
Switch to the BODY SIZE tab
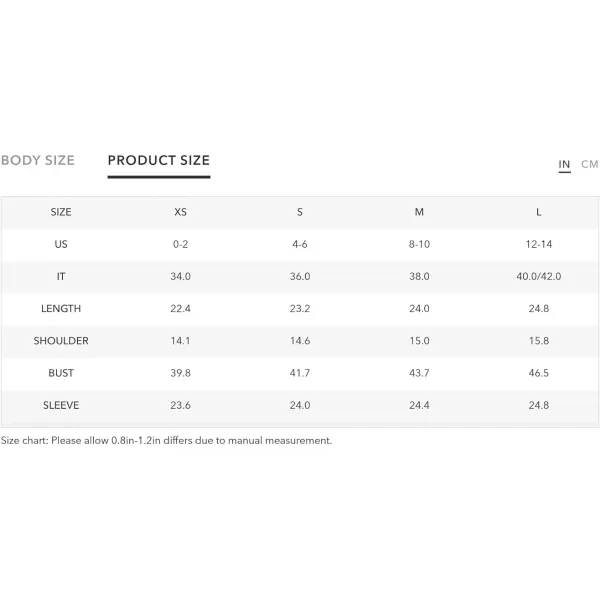coord(38,160)
